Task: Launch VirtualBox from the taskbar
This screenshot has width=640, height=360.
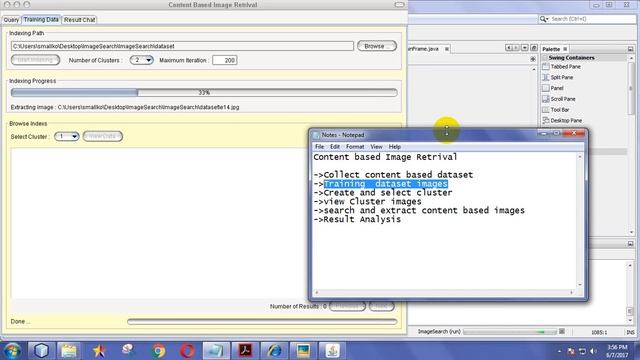Action: pyautogui.click(x=41, y=351)
